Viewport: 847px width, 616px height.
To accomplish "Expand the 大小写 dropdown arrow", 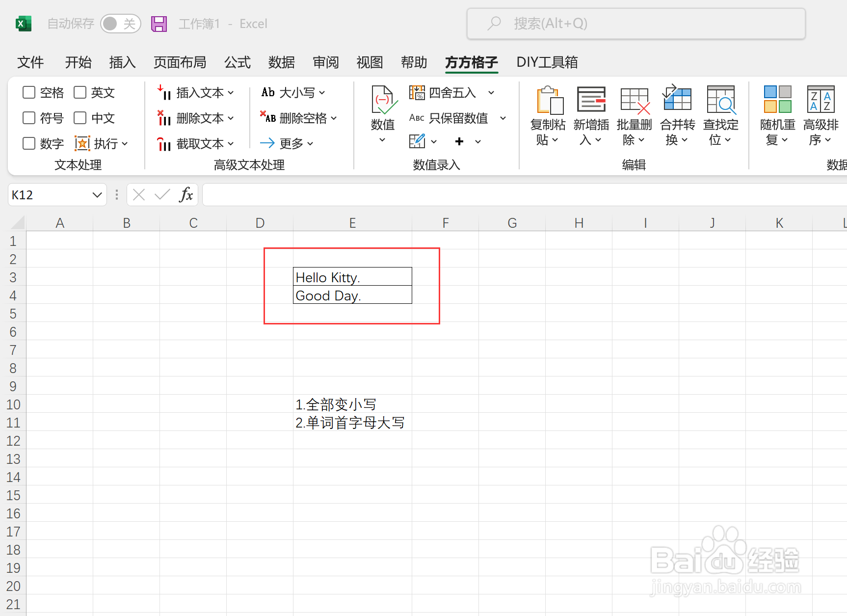I will click(x=322, y=92).
